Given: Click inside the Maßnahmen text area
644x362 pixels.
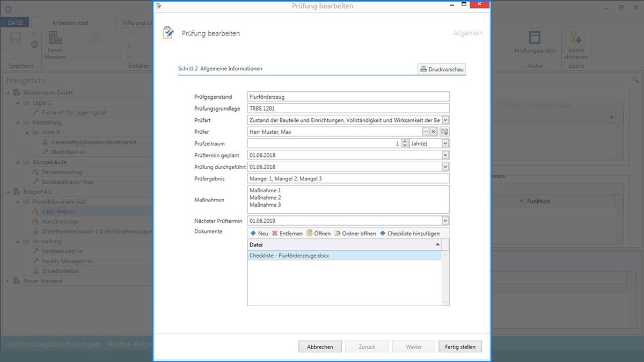Looking at the screenshot, I should tap(348, 199).
